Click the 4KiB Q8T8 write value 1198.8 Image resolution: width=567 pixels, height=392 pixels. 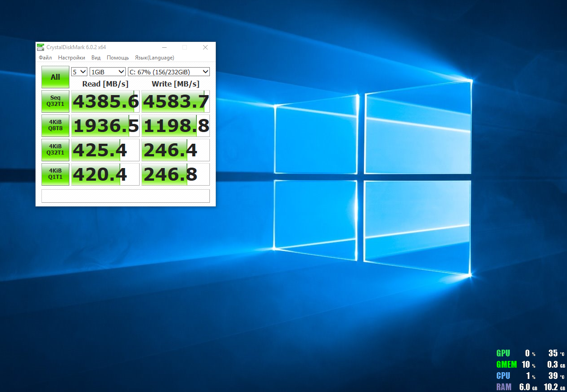176,126
